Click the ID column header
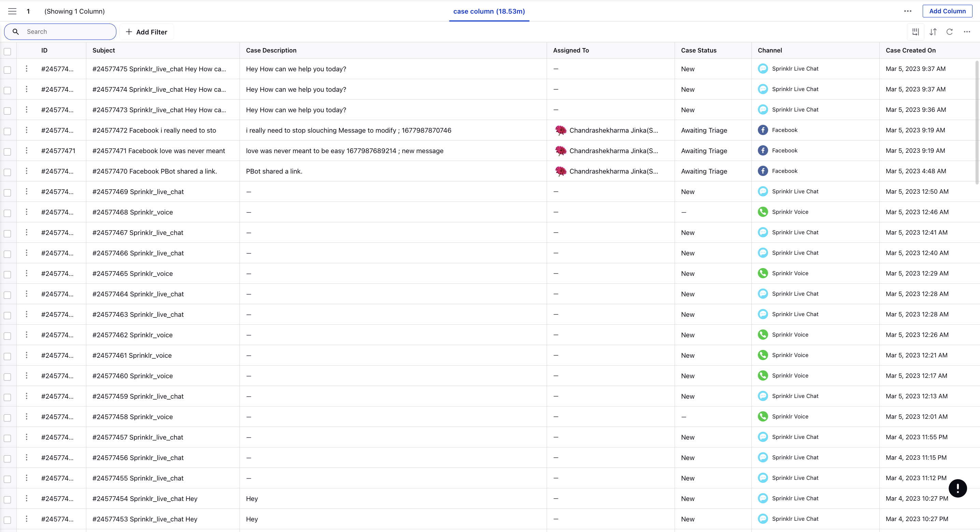Image resolution: width=980 pixels, height=532 pixels. point(44,50)
